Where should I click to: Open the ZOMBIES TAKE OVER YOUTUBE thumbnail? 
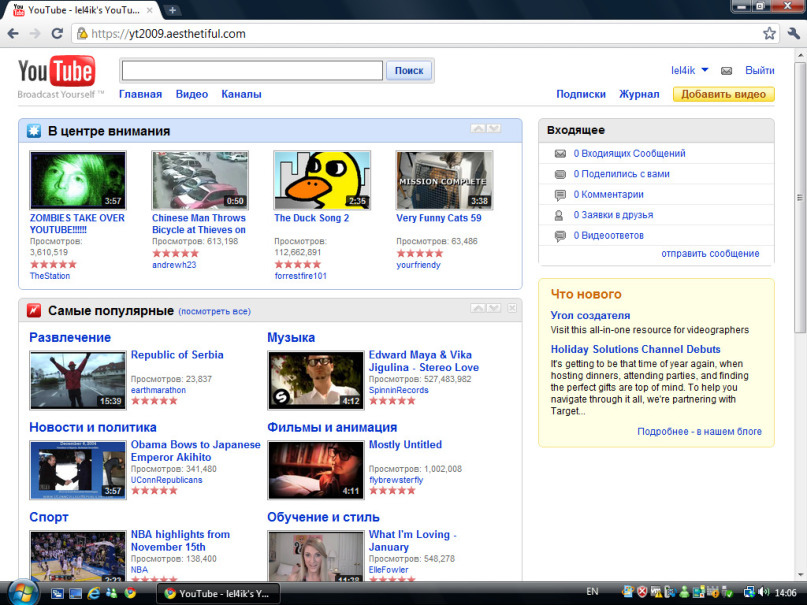point(78,180)
